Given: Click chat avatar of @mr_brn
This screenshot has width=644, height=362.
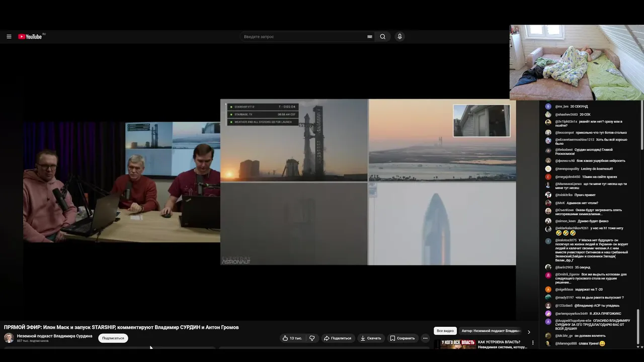Looking at the screenshot, I should click(x=548, y=107).
